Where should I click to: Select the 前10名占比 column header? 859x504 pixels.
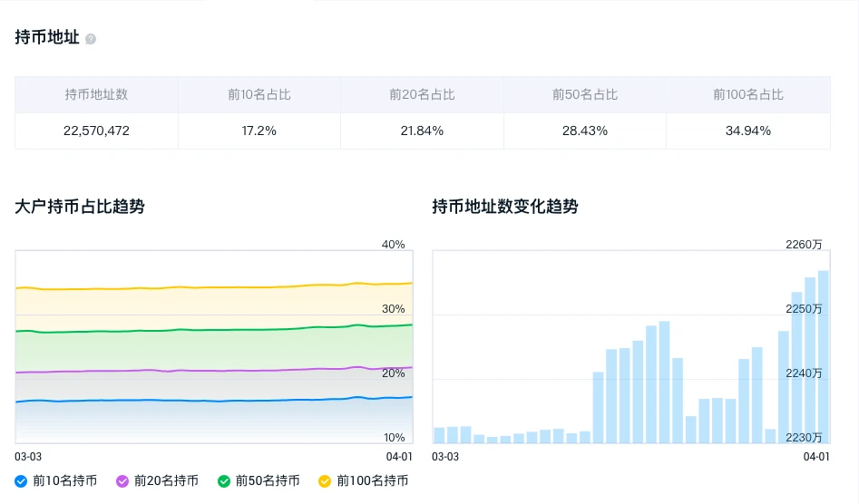[x=259, y=94]
